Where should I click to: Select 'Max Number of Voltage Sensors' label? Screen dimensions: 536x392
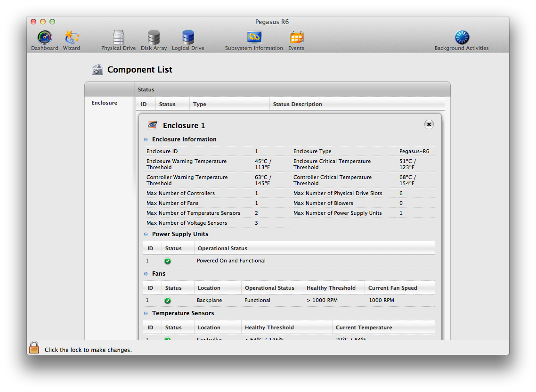coord(187,223)
